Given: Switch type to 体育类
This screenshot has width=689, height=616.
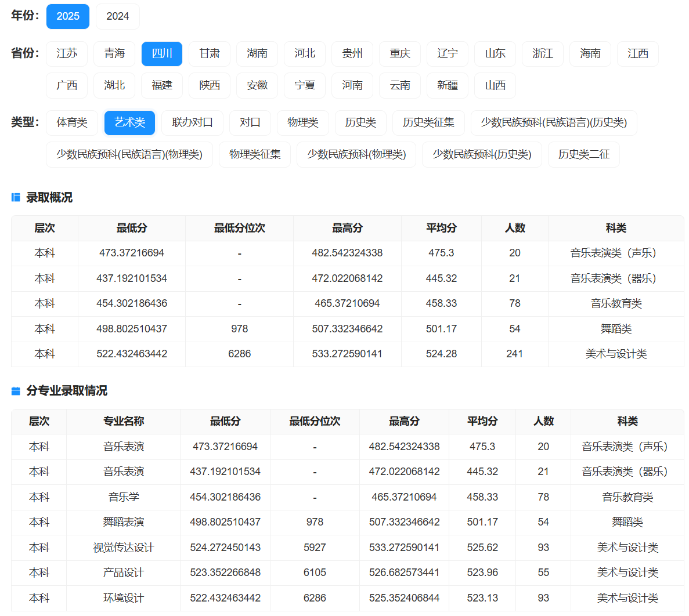Looking at the screenshot, I should [72, 122].
